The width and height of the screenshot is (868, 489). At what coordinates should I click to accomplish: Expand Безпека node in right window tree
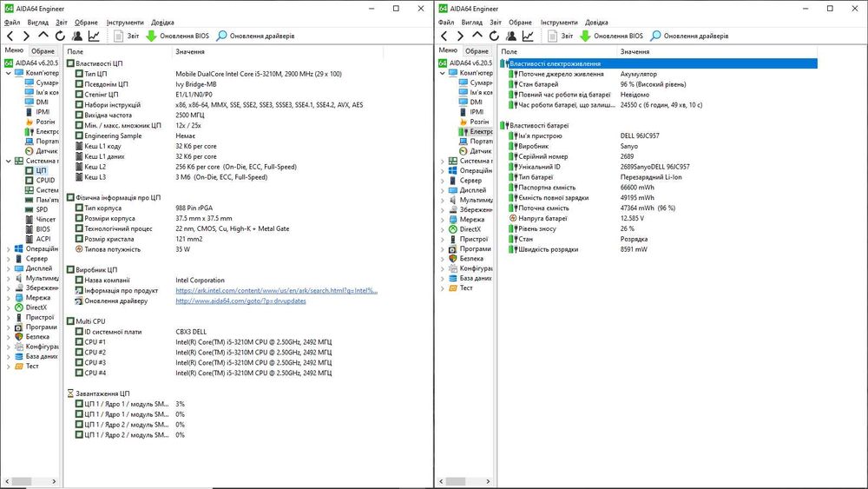pos(443,259)
